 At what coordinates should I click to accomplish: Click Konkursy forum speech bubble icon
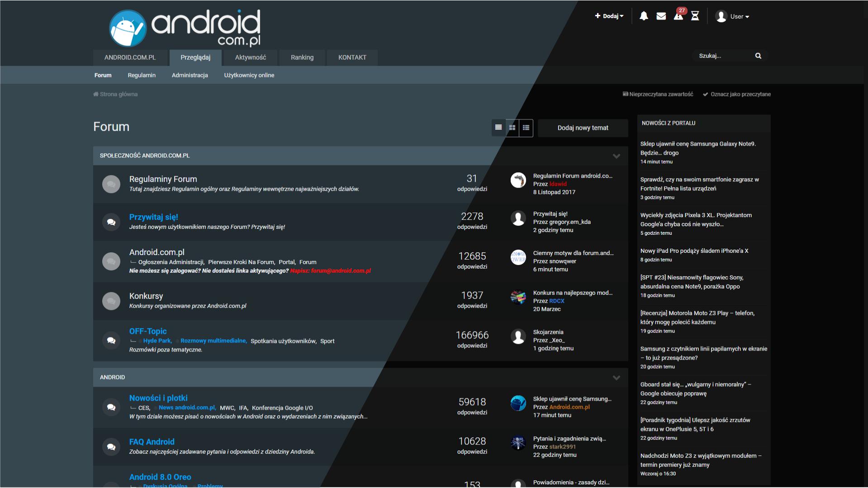pyautogui.click(x=111, y=301)
